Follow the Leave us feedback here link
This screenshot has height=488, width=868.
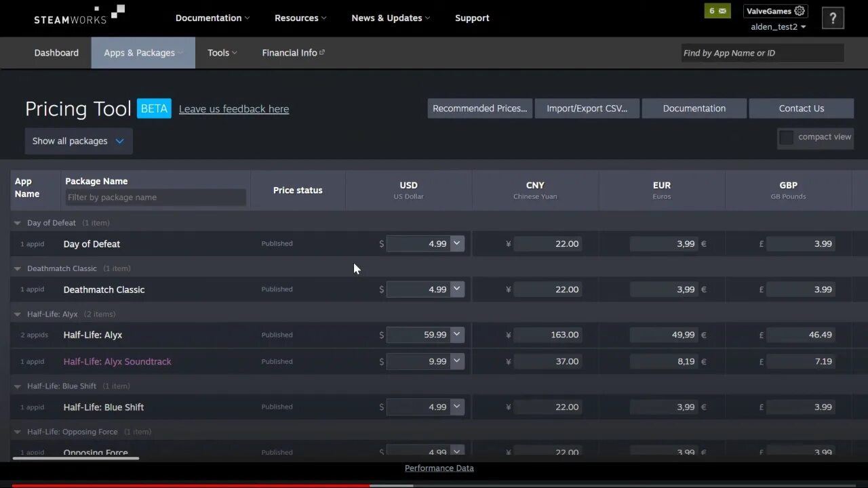[234, 109]
